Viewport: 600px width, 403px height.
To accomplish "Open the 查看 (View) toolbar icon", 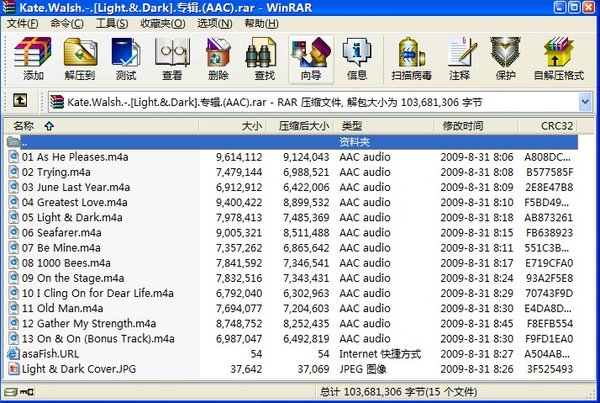I will point(172,59).
